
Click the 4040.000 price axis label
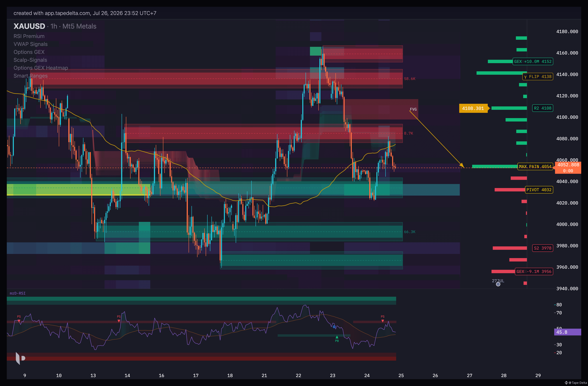coord(567,181)
